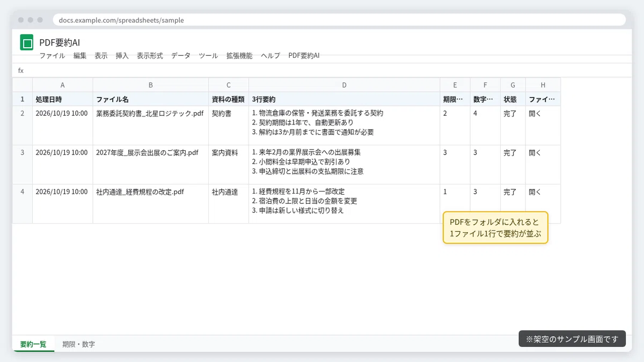Open the データ menu

coord(181,56)
